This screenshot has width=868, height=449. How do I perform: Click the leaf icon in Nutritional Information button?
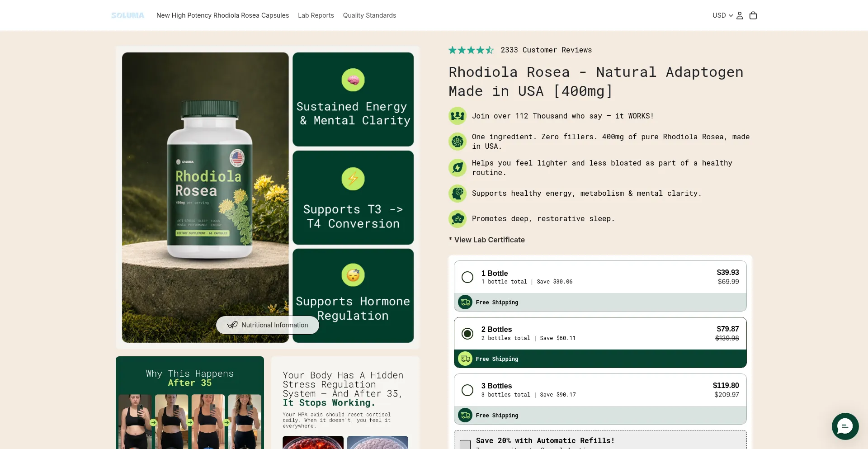[x=232, y=325]
